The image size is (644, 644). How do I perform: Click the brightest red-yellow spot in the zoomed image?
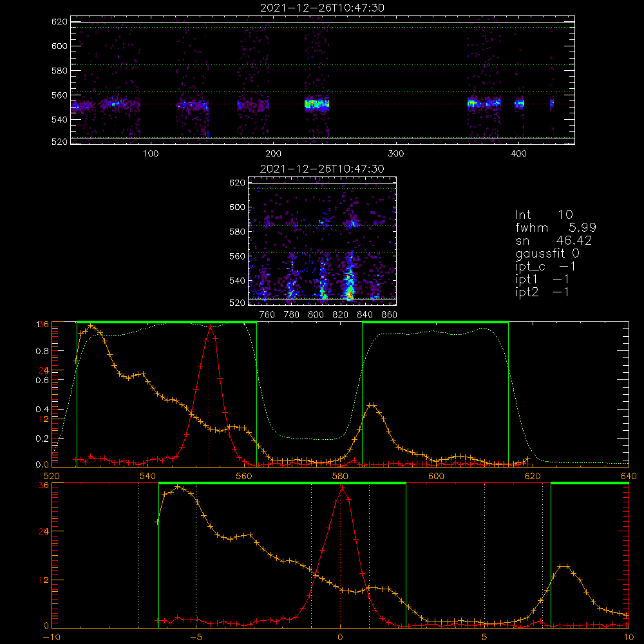click(x=350, y=294)
